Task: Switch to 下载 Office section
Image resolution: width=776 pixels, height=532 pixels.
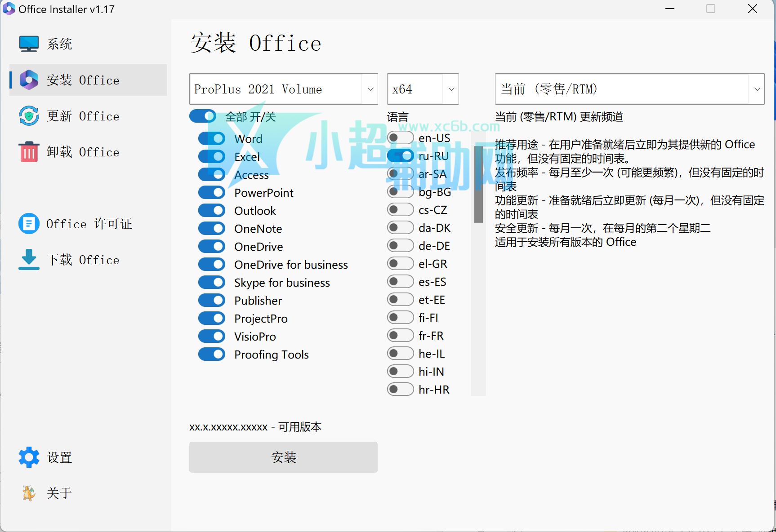Action: click(88, 260)
